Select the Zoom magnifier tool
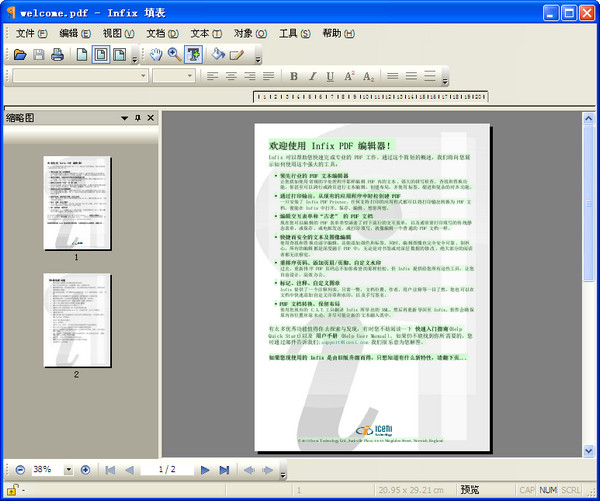The image size is (600, 501). (174, 54)
